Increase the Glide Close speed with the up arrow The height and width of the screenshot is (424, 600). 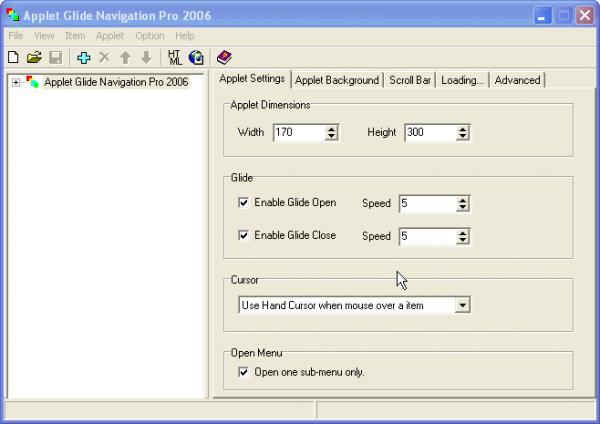(x=463, y=233)
